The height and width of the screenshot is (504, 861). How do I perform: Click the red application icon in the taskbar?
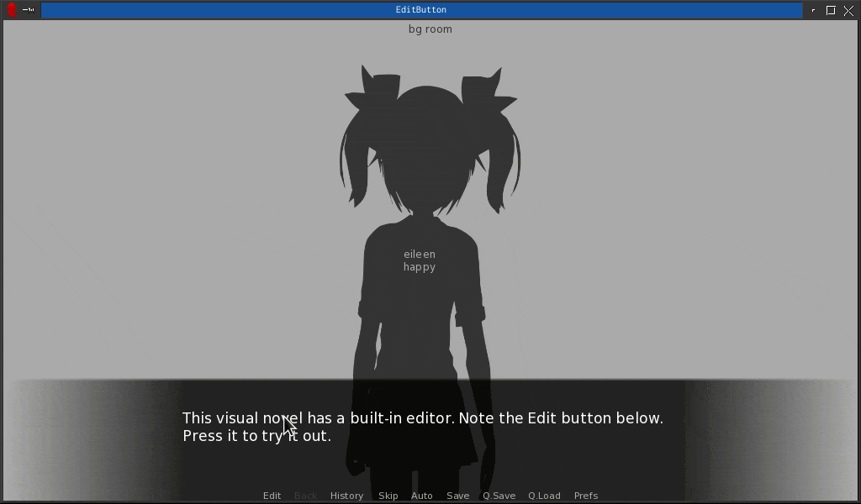[12, 10]
